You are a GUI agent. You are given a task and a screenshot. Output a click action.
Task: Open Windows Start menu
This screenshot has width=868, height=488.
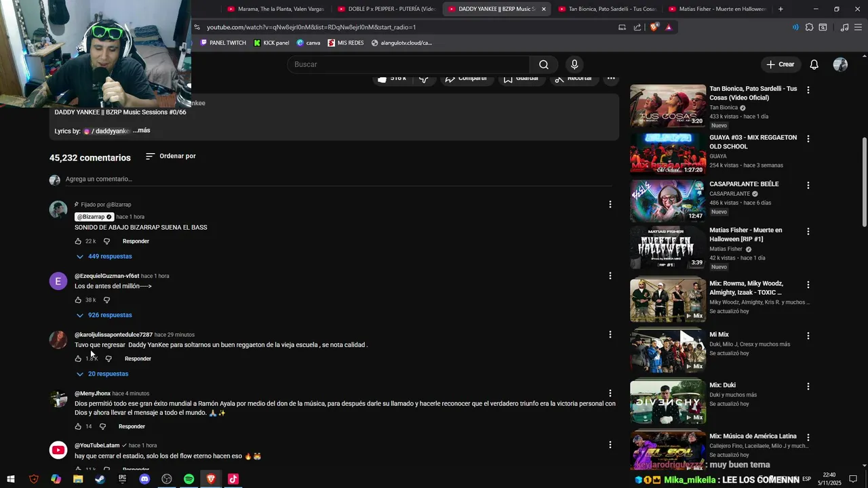click(11, 479)
